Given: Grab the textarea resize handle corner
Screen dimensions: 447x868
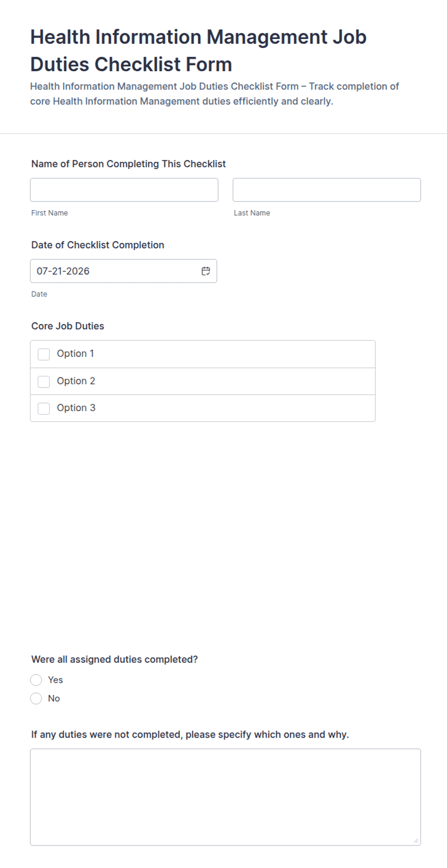Looking at the screenshot, I should pyautogui.click(x=416, y=841).
